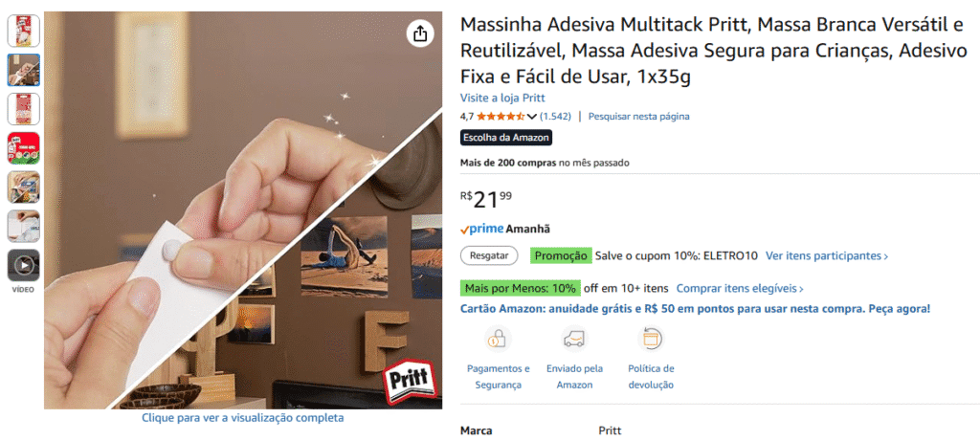Redeem coupon with the Resgatar button
Screen dimensions: 980x441
coord(489,255)
